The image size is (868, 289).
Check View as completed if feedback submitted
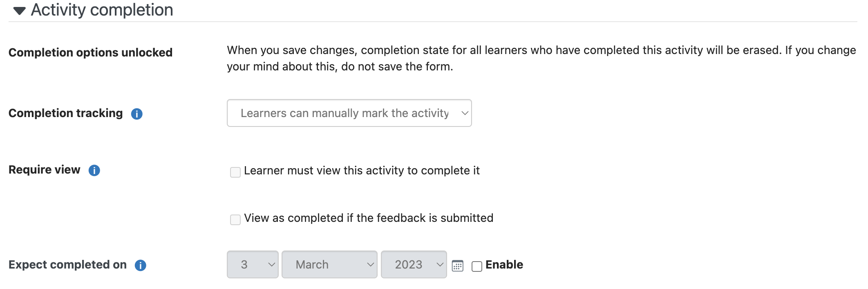(235, 220)
